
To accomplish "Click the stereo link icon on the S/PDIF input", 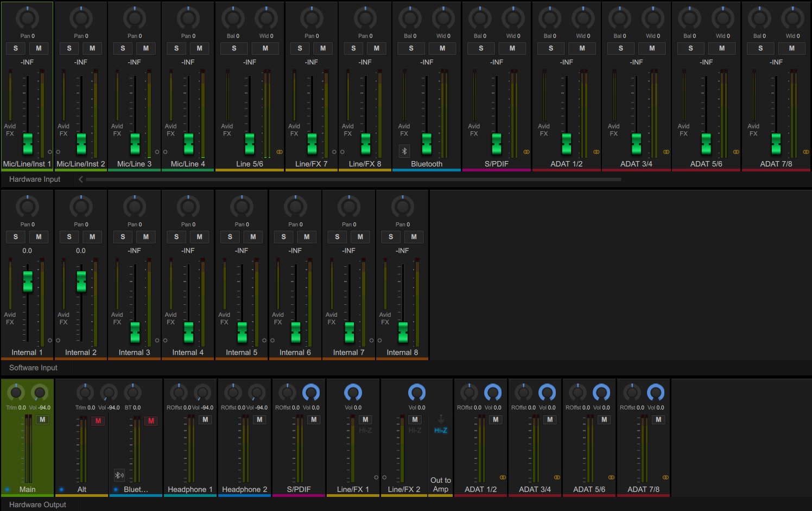I will (526, 151).
